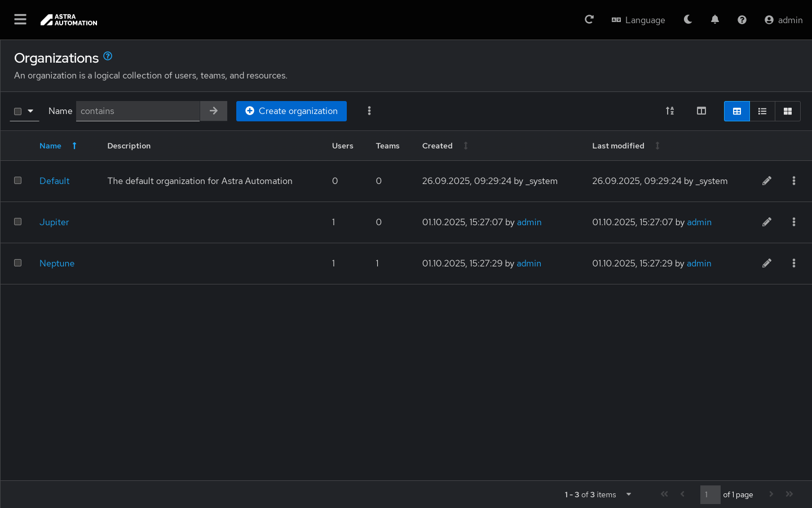Switch to card view
Screen dimensions: 812x508
click(788, 111)
